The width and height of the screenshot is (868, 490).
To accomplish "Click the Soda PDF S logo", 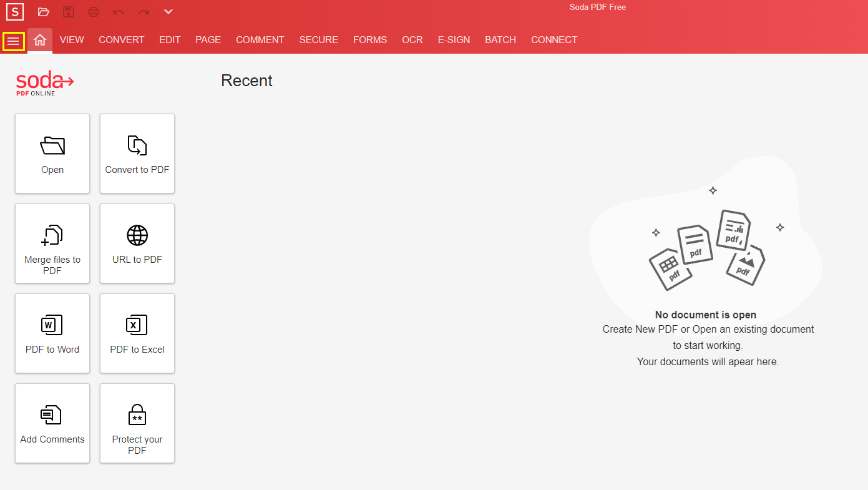I will 14,11.
